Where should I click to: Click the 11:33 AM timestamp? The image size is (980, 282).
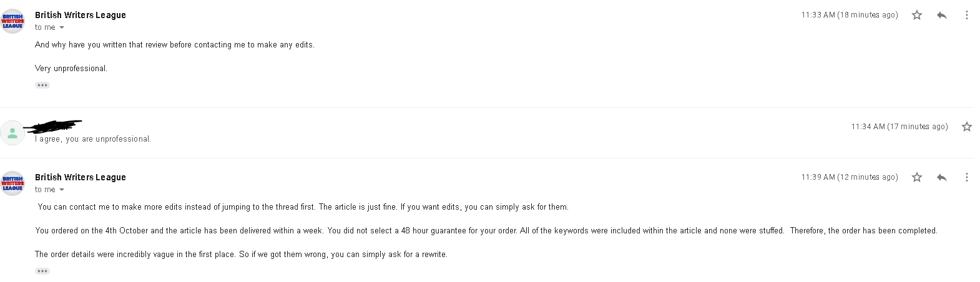tap(850, 15)
